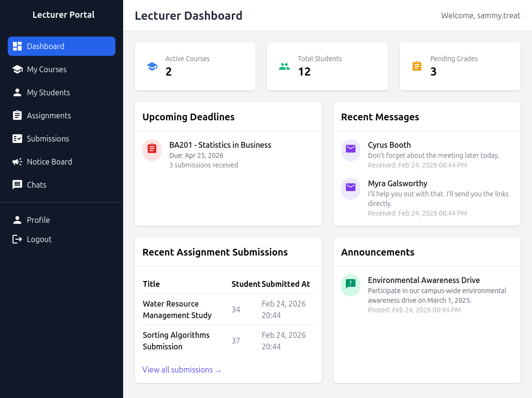Viewport: 532px width, 398px height.
Task: Click the Dashboard grid icon in sidebar
Action: coord(17,46)
